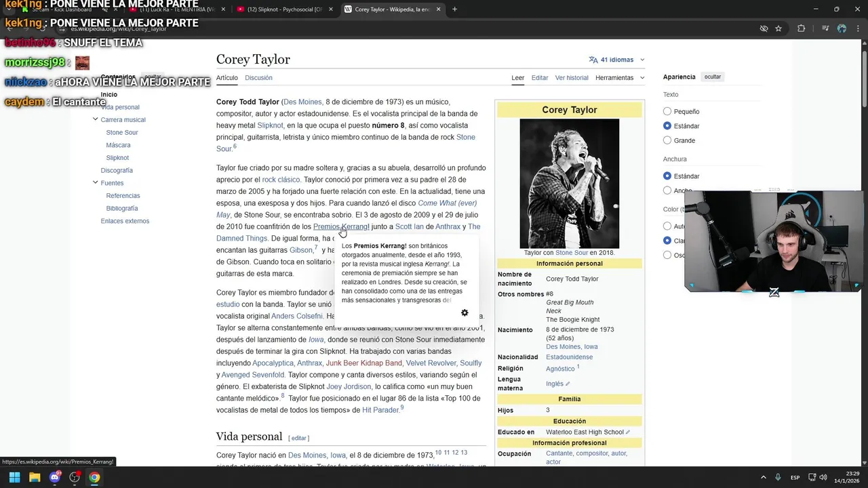Open the Des Moines link in first paragraph
Screen dimensions: 868x488
tap(302, 102)
